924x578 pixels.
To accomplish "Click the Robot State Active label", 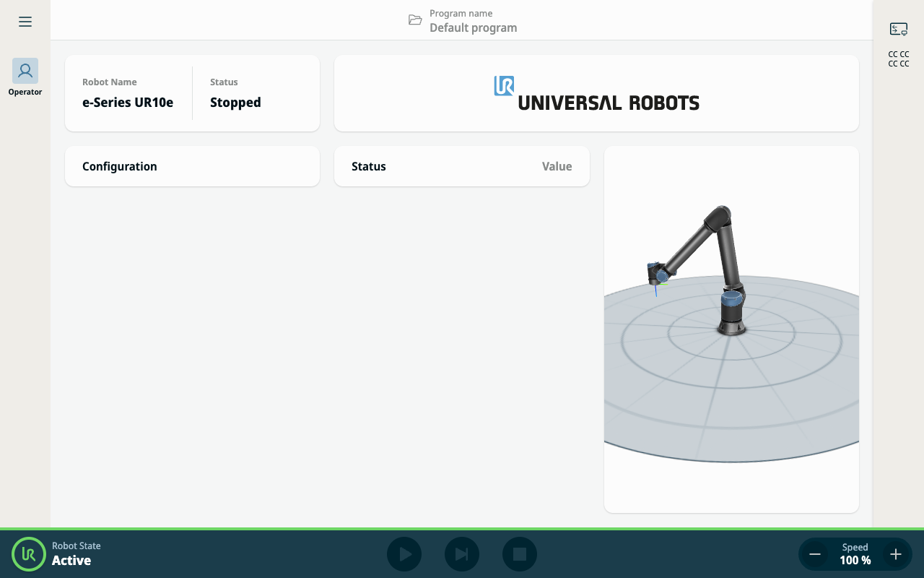I will (71, 560).
